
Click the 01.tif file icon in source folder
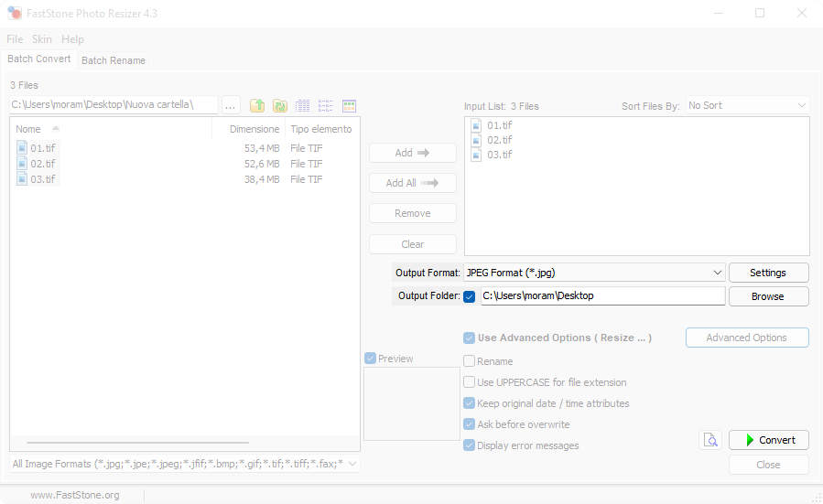[x=22, y=147]
